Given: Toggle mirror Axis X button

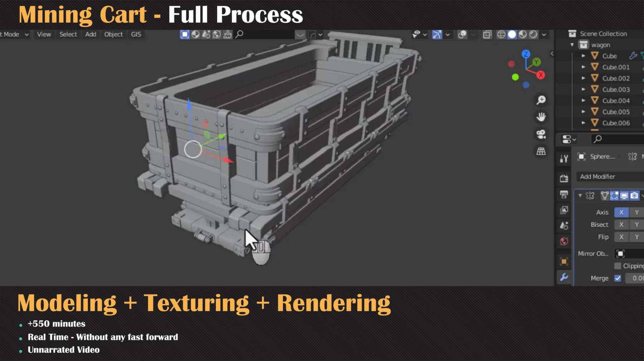Looking at the screenshot, I should coord(621,212).
